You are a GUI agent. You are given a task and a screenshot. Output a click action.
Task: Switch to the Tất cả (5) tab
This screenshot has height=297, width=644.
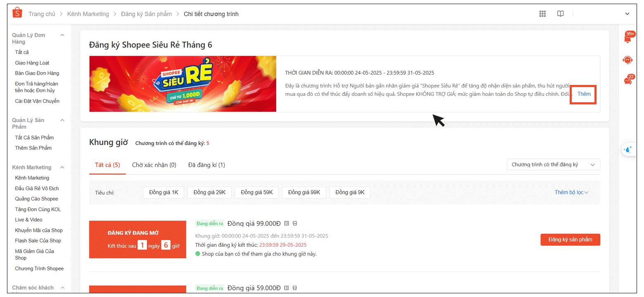107,165
